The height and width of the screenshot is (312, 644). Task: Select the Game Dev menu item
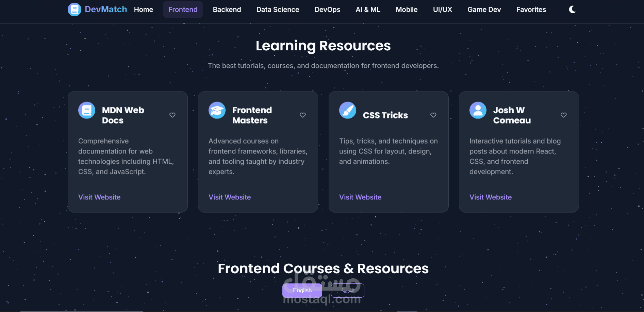click(484, 10)
